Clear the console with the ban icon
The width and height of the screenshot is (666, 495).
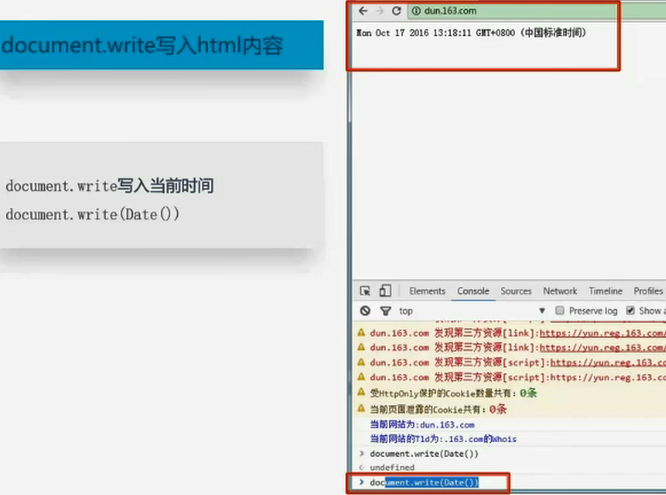[x=365, y=311]
